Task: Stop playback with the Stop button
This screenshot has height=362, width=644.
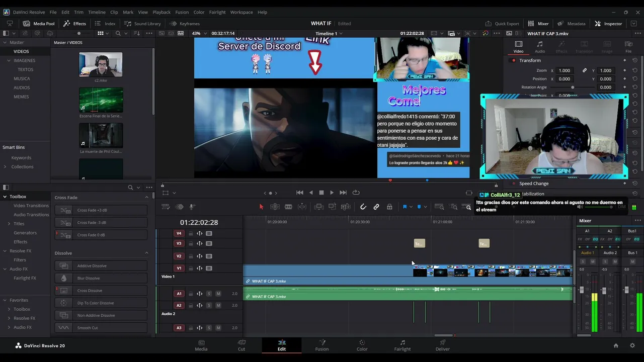Action: 321,193
